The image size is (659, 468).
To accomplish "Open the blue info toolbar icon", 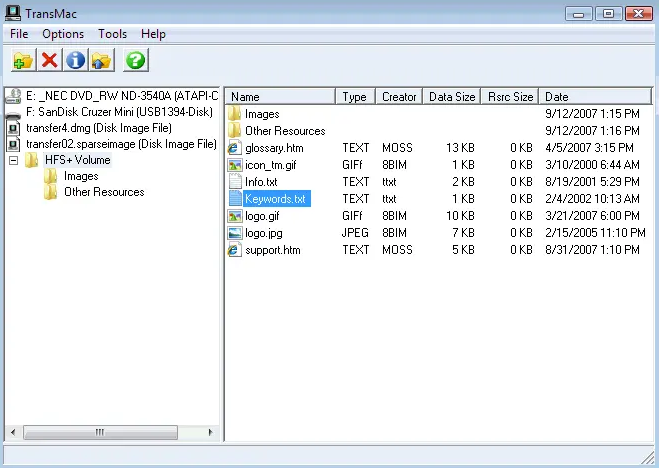I will pyautogui.click(x=75, y=61).
